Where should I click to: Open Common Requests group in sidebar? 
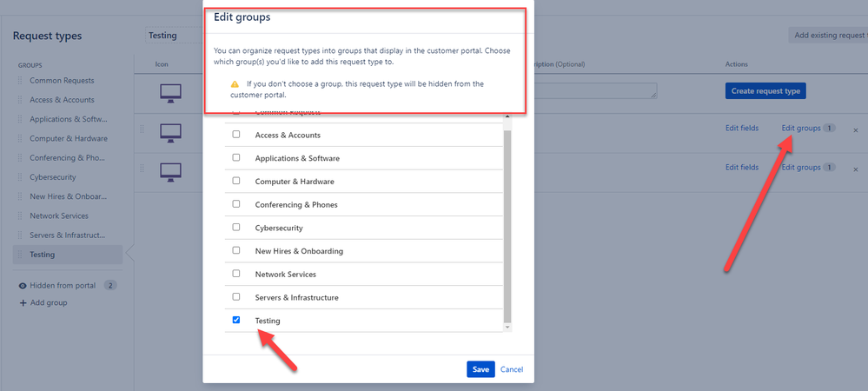pyautogui.click(x=62, y=81)
